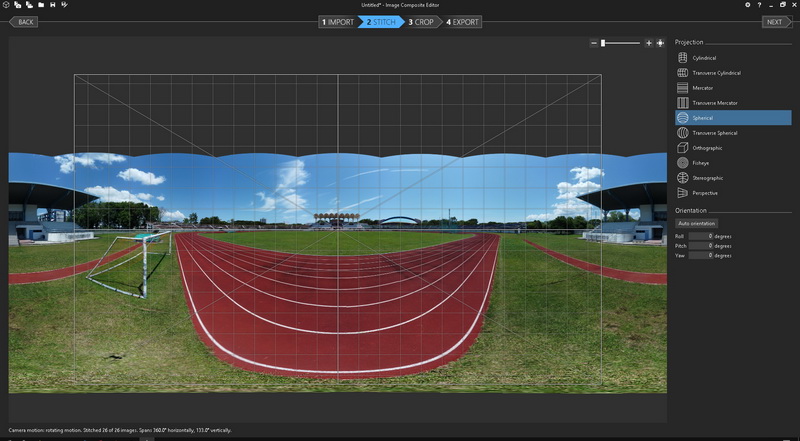Go to step 1 Import
The width and height of the screenshot is (800, 441).
337,22
